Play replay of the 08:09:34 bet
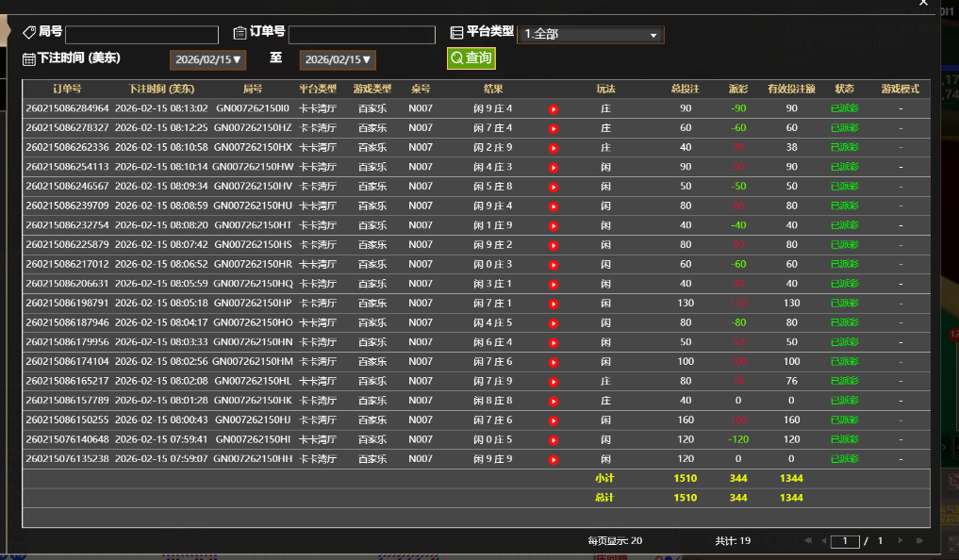Image resolution: width=959 pixels, height=560 pixels. [x=554, y=187]
